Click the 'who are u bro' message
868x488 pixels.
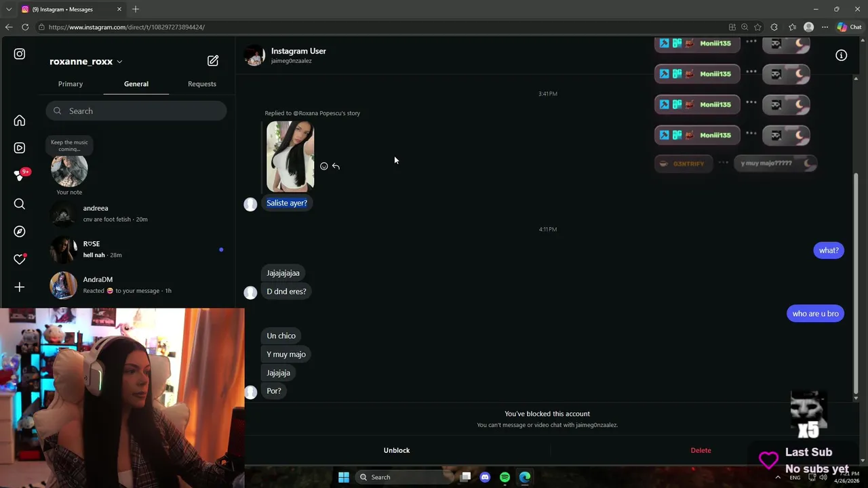point(815,313)
